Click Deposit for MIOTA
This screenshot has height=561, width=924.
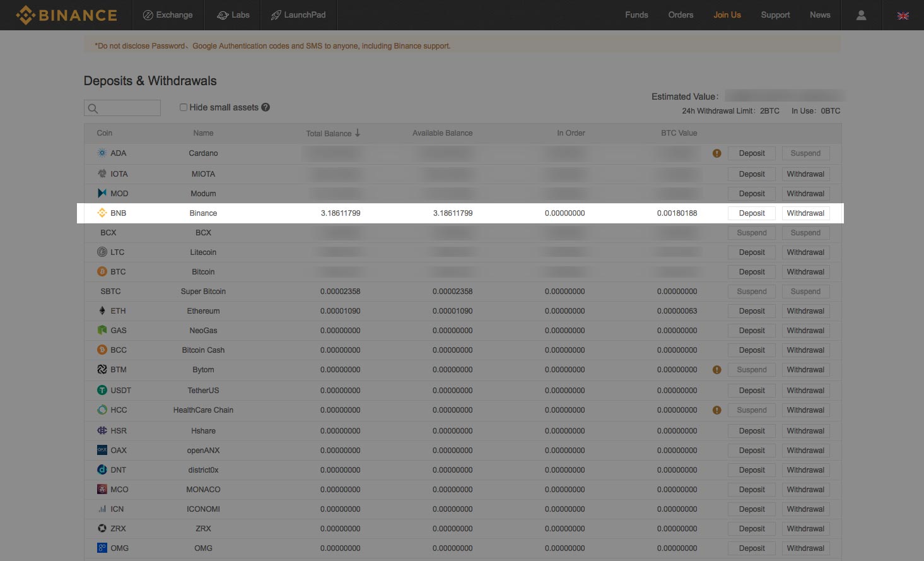click(x=752, y=174)
